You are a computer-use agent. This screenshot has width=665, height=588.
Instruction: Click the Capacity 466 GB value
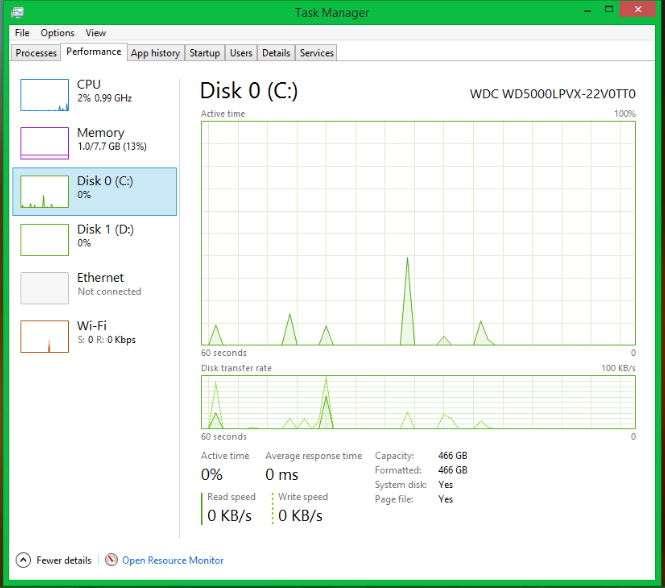[453, 456]
